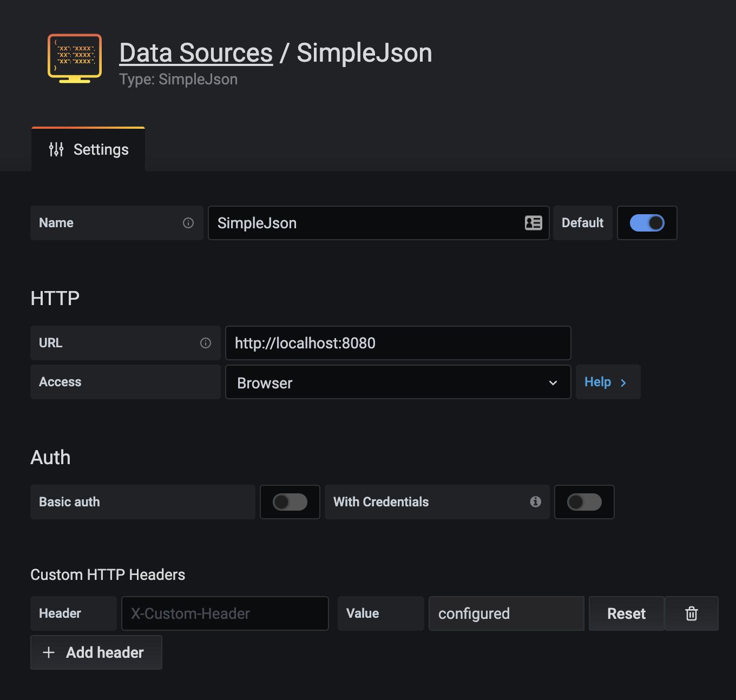Click the HTTP section heading

pos(55,298)
